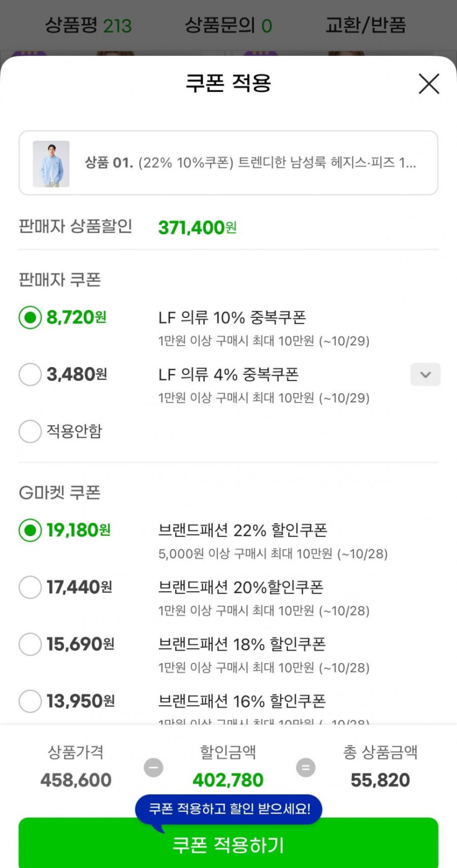Image resolution: width=457 pixels, height=868 pixels.
Task: Select 15,690원 브랜드패션 18% coupon
Action: coord(30,644)
